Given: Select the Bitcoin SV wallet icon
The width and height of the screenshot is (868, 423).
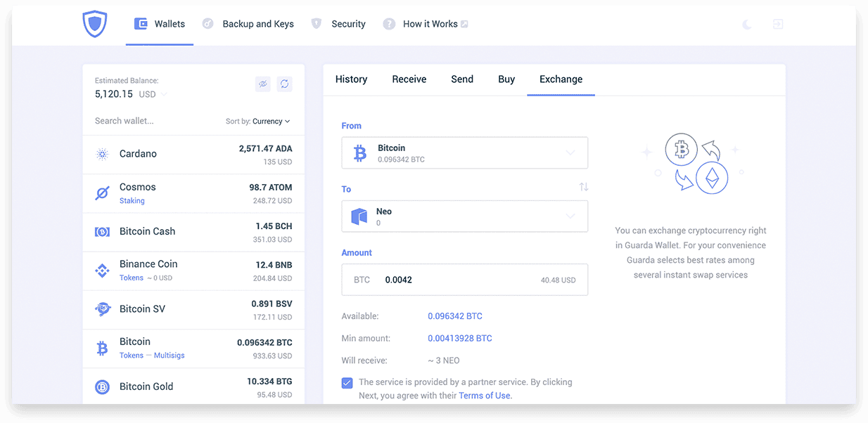Looking at the screenshot, I should [x=103, y=309].
